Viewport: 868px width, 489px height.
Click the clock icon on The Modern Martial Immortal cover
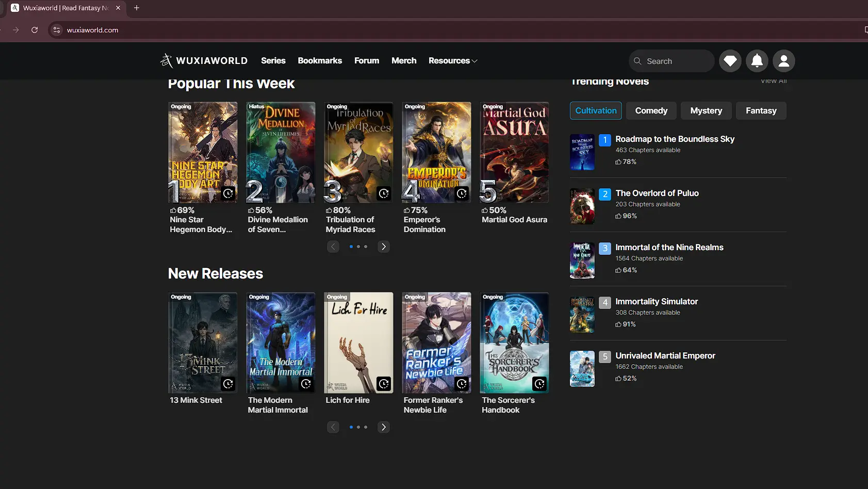click(x=306, y=384)
